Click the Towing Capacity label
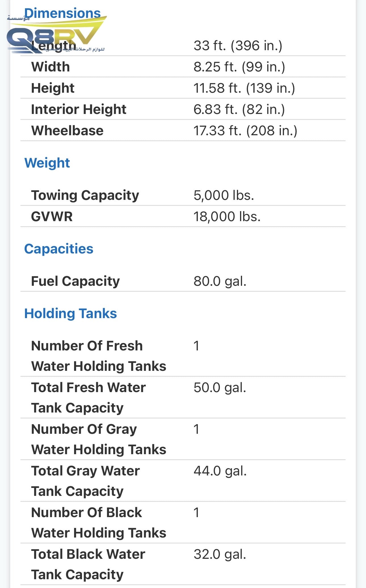This screenshot has width=366, height=588. point(85,195)
